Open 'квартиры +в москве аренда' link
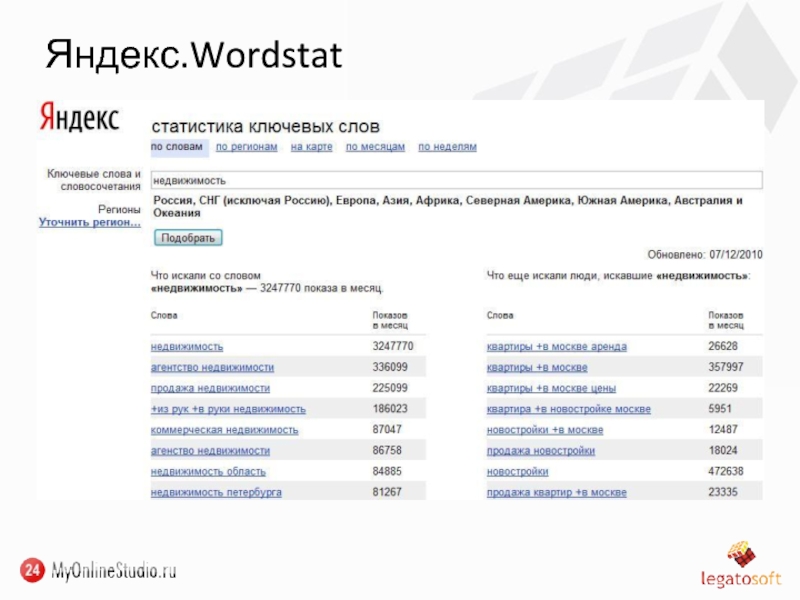The width and height of the screenshot is (800, 600). tap(557, 347)
